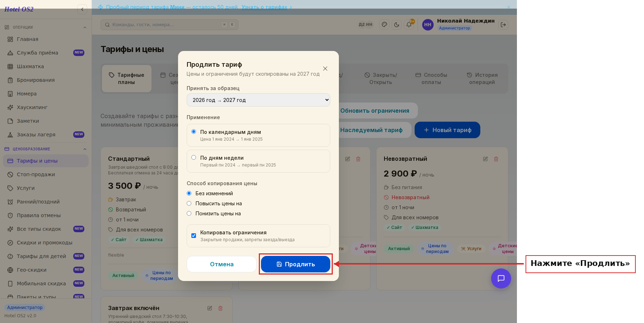
Task: Edit the Невозвратный tariff pencil icon
Action: coord(485,159)
